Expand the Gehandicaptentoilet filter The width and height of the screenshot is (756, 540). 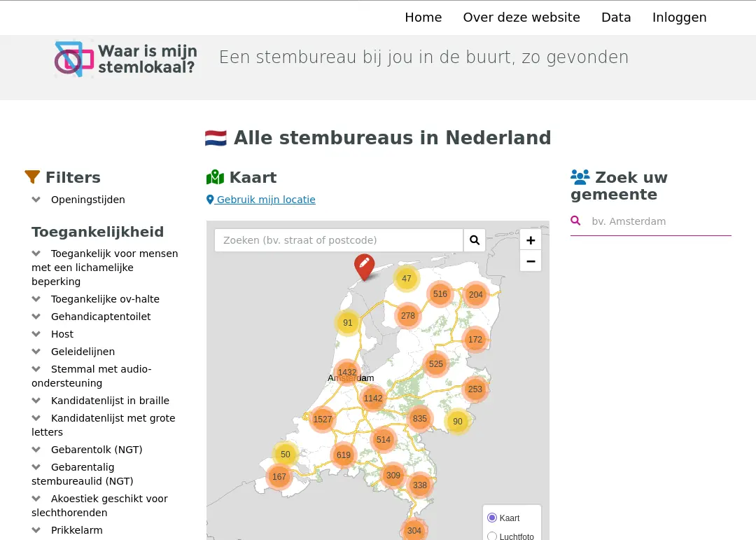(36, 317)
